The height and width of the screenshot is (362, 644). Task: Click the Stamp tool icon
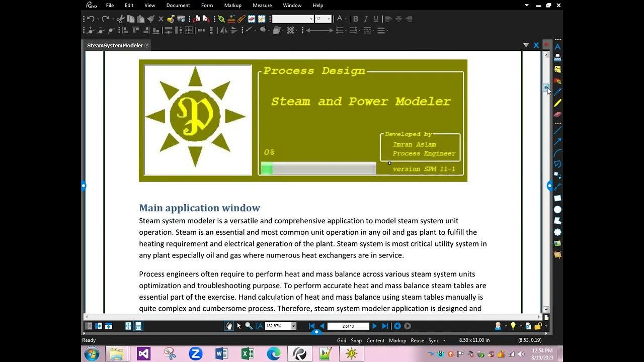coord(231,19)
